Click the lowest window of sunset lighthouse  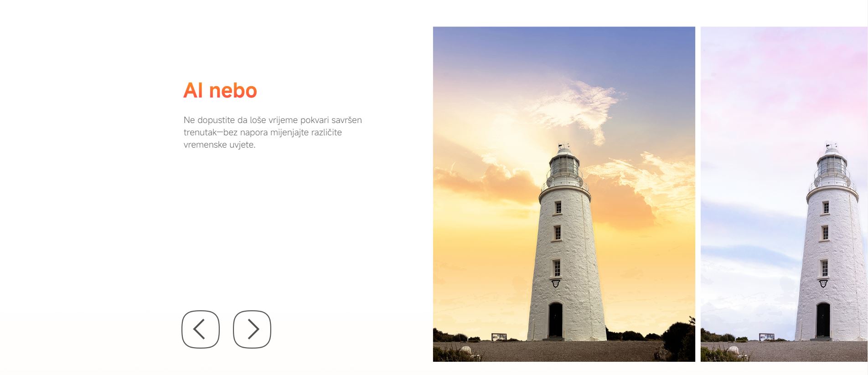tap(557, 268)
